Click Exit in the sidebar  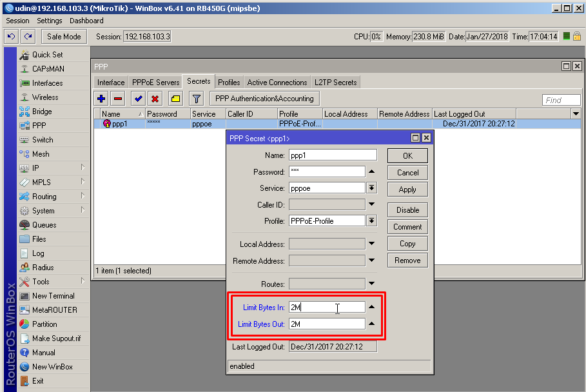tap(38, 381)
